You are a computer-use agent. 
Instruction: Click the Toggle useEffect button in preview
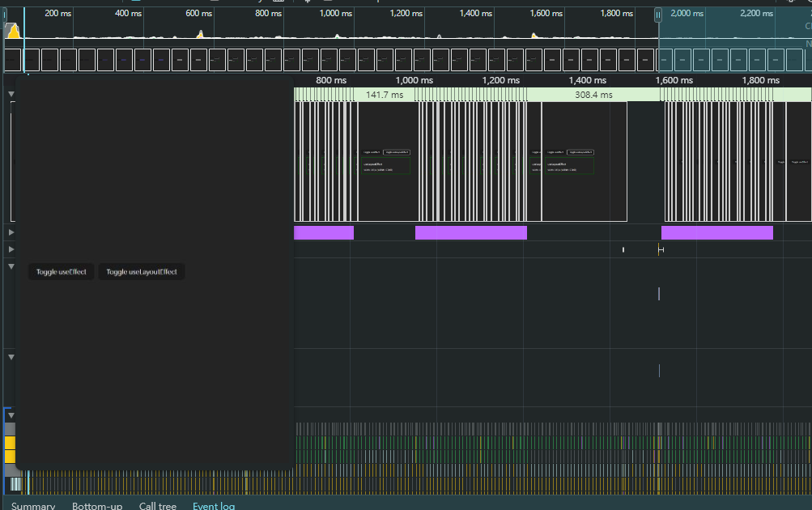(61, 272)
